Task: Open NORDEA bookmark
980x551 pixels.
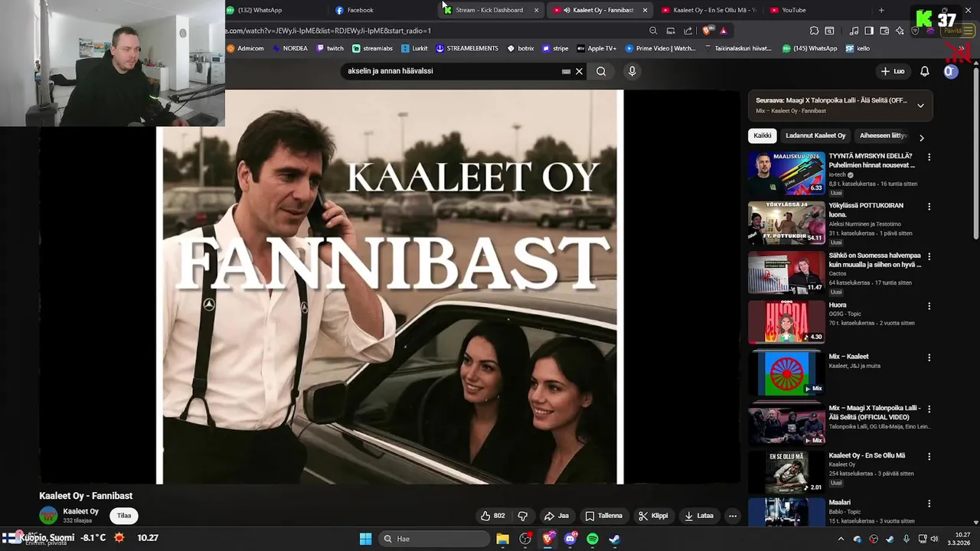Action: pos(289,48)
